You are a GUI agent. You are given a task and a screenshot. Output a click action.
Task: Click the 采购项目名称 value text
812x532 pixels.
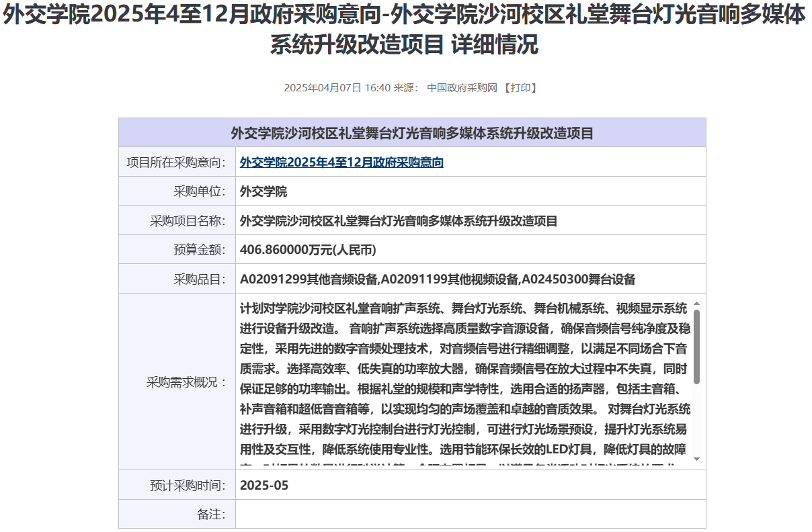(x=399, y=221)
